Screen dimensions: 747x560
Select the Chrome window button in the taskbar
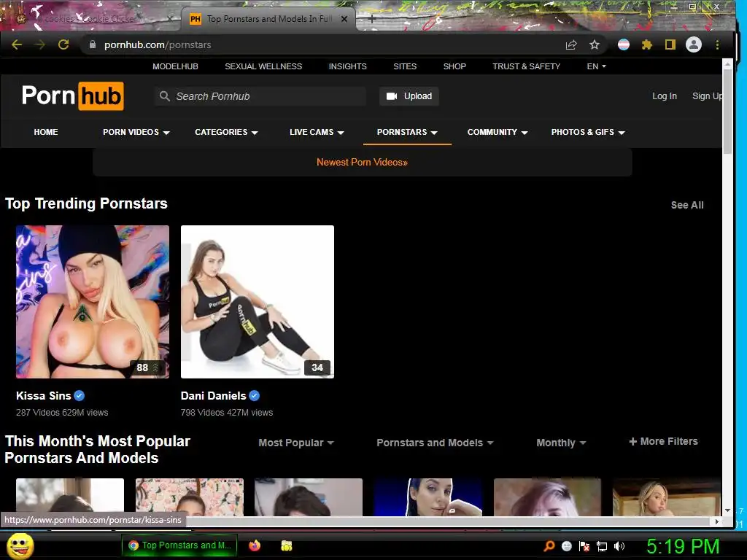[179, 545]
